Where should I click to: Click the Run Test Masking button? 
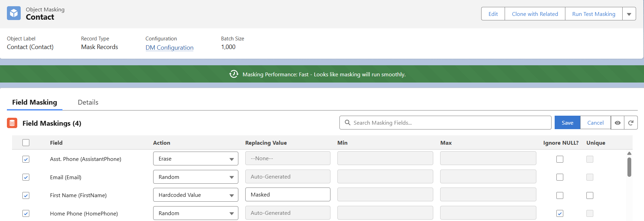coord(593,14)
